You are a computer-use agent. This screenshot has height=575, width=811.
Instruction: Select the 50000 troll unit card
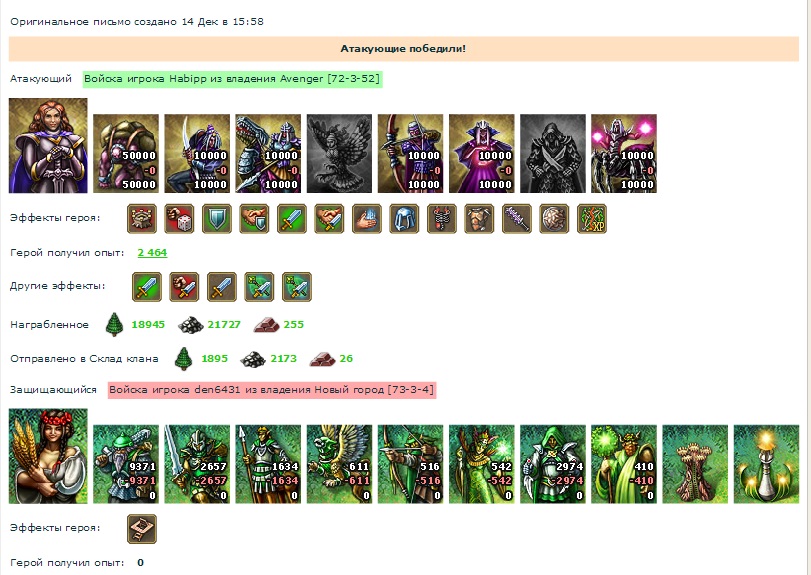126,154
